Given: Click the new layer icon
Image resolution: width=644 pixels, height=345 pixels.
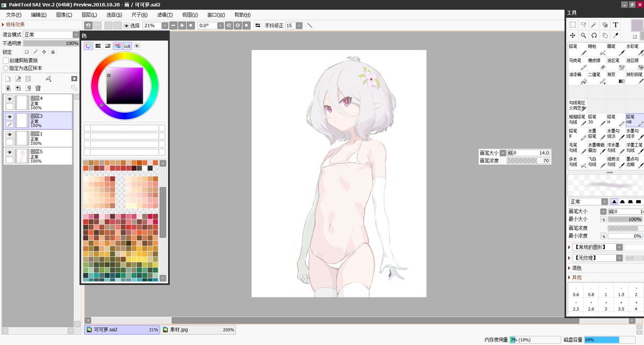Looking at the screenshot, I should tap(8, 79).
